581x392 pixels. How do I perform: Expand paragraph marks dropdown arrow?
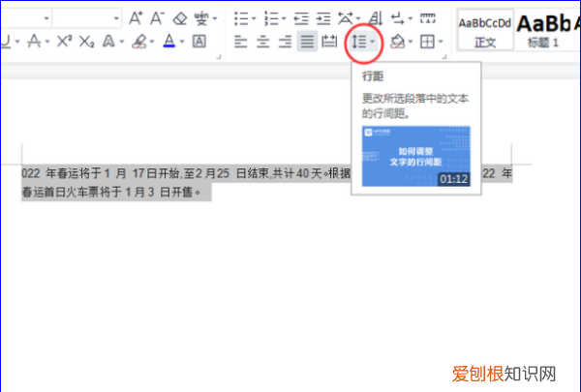[x=411, y=18]
